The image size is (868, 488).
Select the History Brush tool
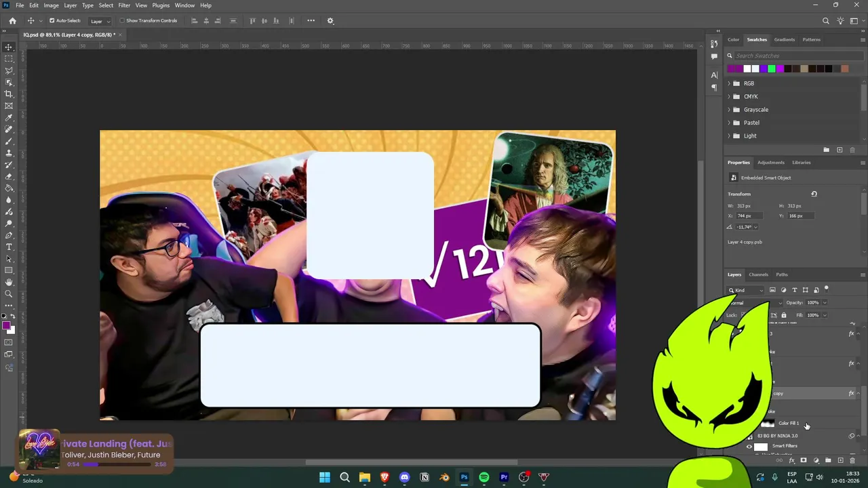9,164
